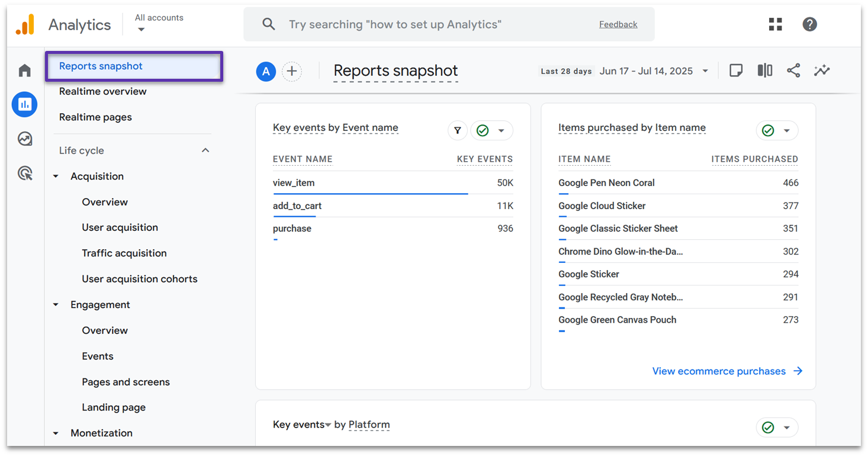This screenshot has width=868, height=456.
Task: Open User acquisition report
Action: pyautogui.click(x=120, y=227)
